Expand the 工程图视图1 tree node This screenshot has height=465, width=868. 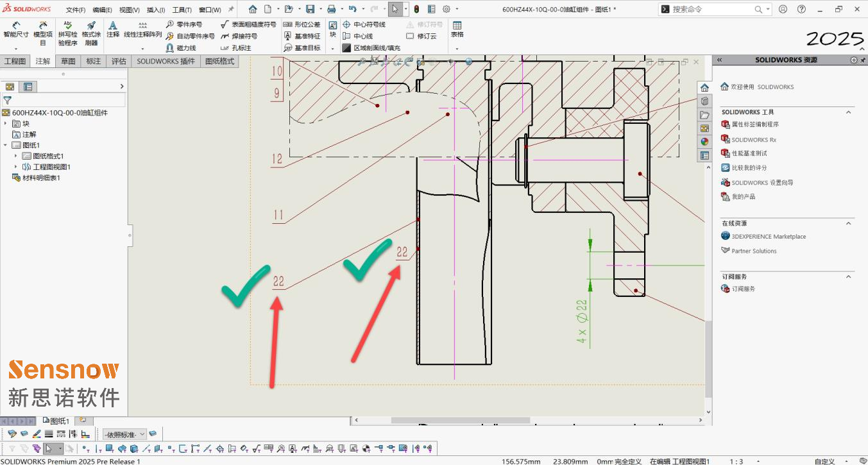pos(16,167)
